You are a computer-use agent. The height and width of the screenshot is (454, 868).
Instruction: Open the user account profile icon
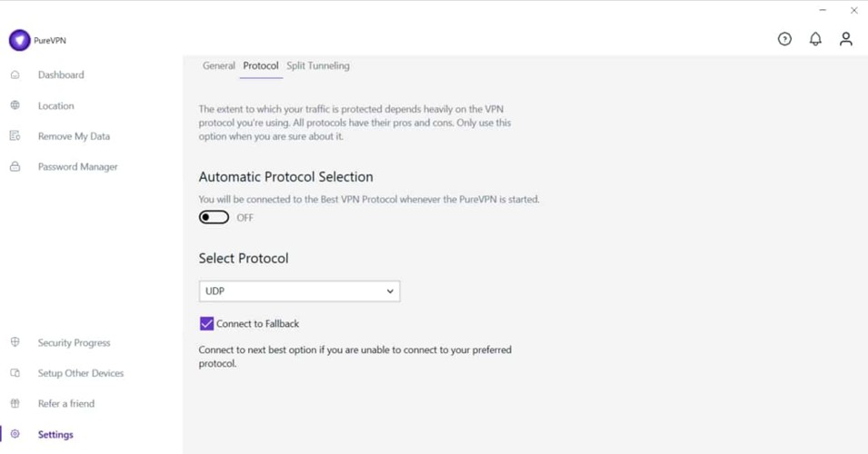point(845,39)
